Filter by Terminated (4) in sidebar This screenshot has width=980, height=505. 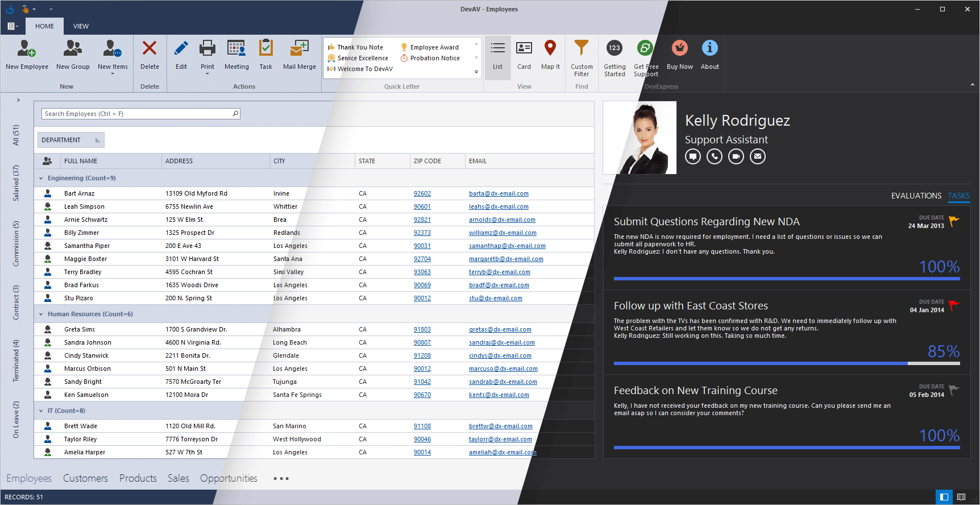pyautogui.click(x=16, y=361)
